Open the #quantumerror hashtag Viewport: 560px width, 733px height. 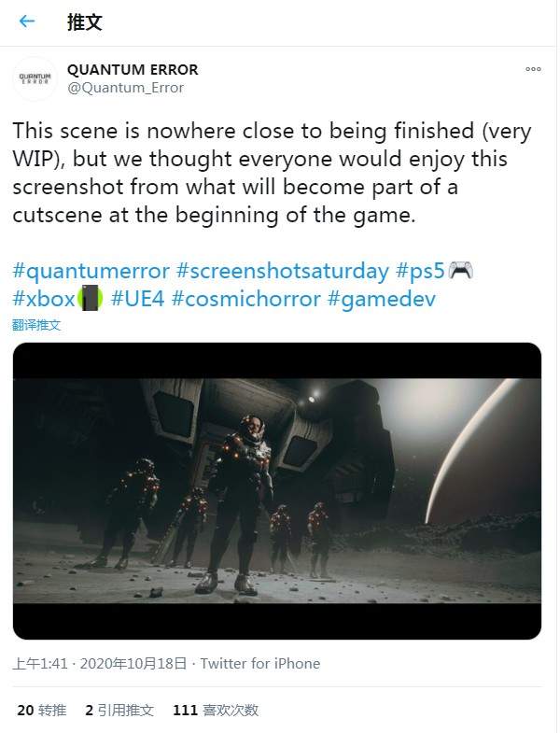click(x=91, y=271)
